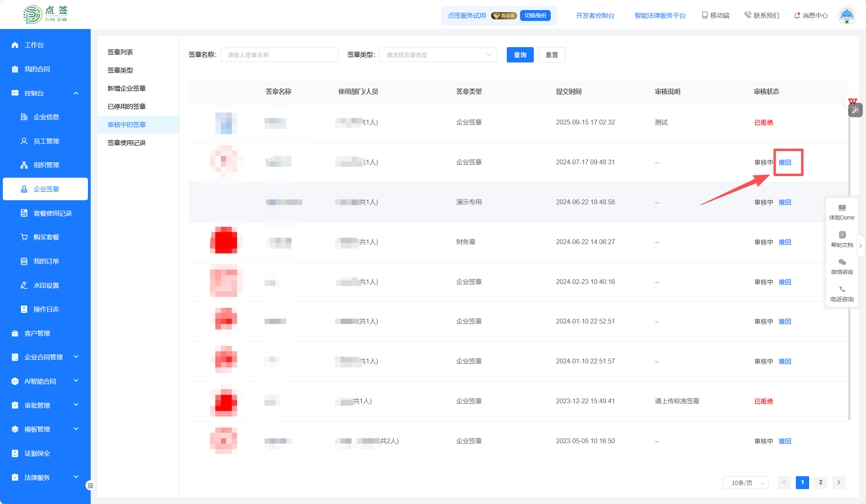866x504 pixels.
Task: Click the 签章名称 input field
Action: [x=279, y=55]
